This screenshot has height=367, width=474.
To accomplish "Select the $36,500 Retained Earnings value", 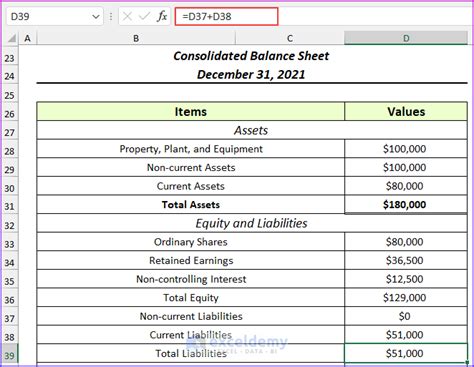I will pos(406,260).
